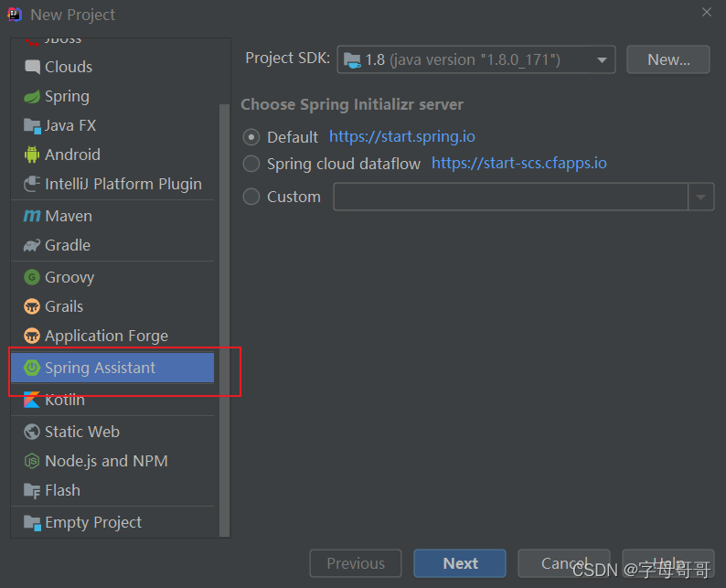Select the Gradle elephant icon

(x=32, y=245)
